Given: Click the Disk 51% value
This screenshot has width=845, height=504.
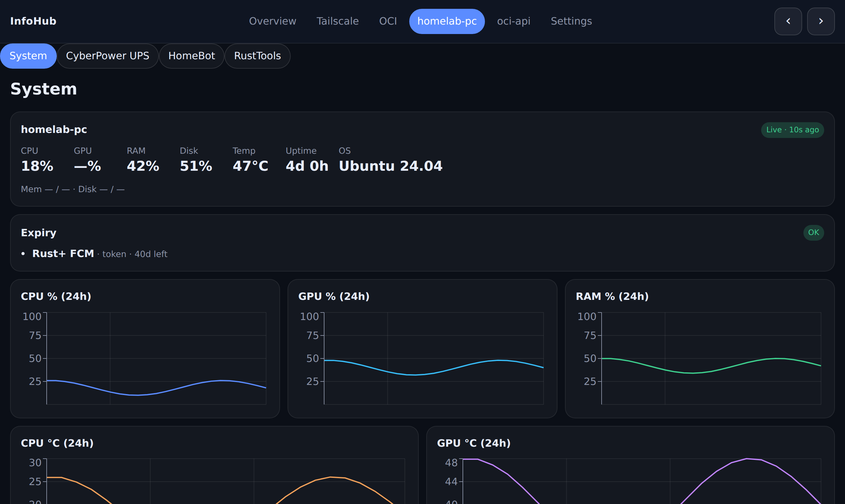Looking at the screenshot, I should (196, 166).
